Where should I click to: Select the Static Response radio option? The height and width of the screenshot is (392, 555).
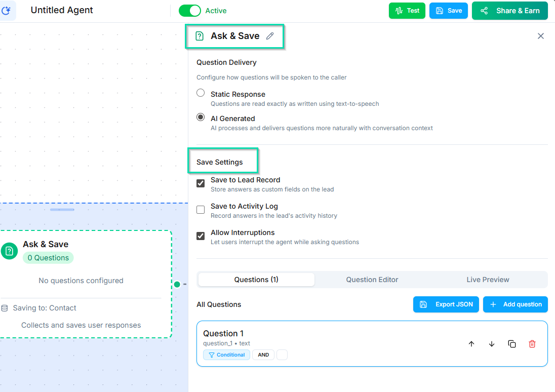point(201,93)
